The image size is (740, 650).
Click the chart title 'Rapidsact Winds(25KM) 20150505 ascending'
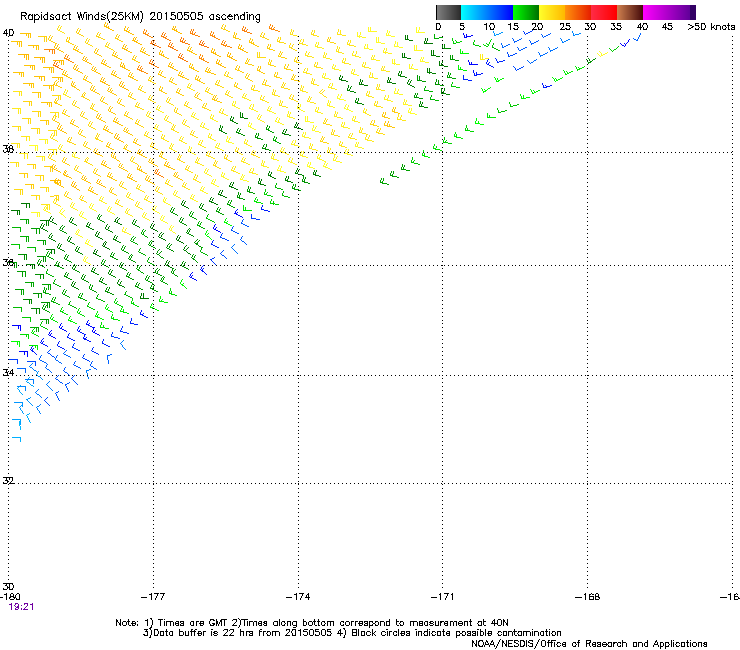[x=140, y=17]
